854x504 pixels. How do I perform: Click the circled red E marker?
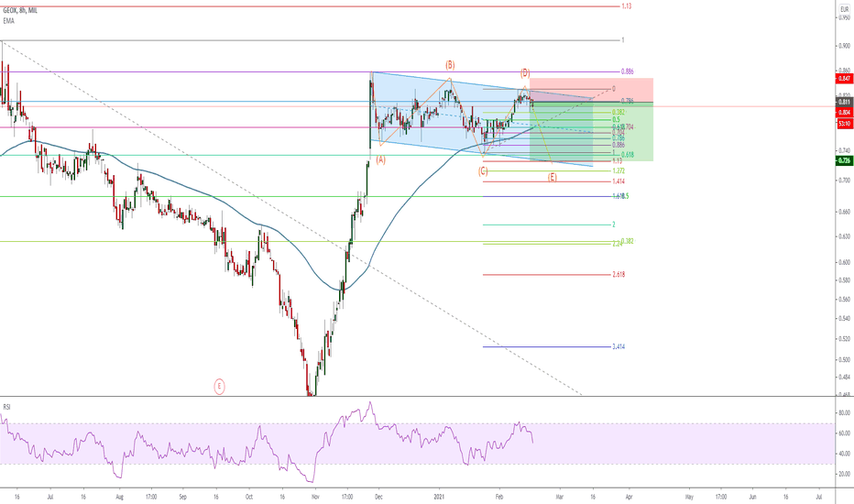tap(219, 387)
